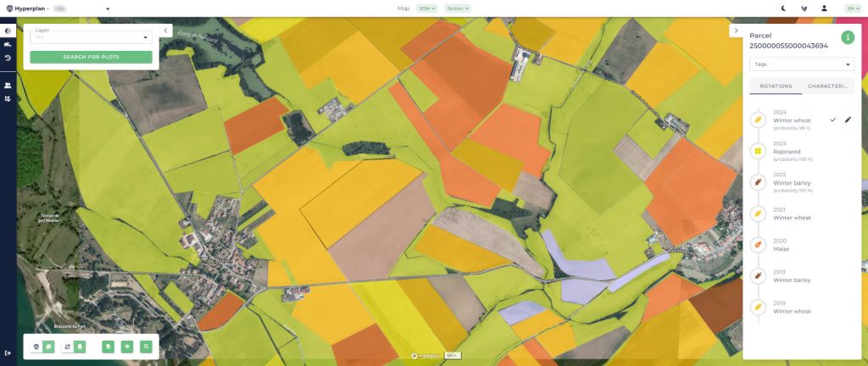Screen dimensions: 868x366
Task: Edit the 2024 Winter wheat rotation with pencil
Action: coord(848,120)
